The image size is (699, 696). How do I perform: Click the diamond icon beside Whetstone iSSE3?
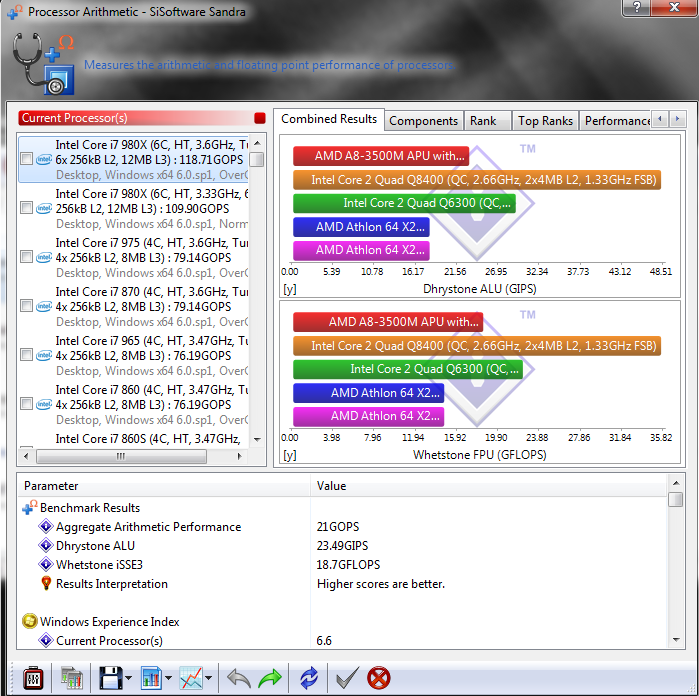click(45, 564)
